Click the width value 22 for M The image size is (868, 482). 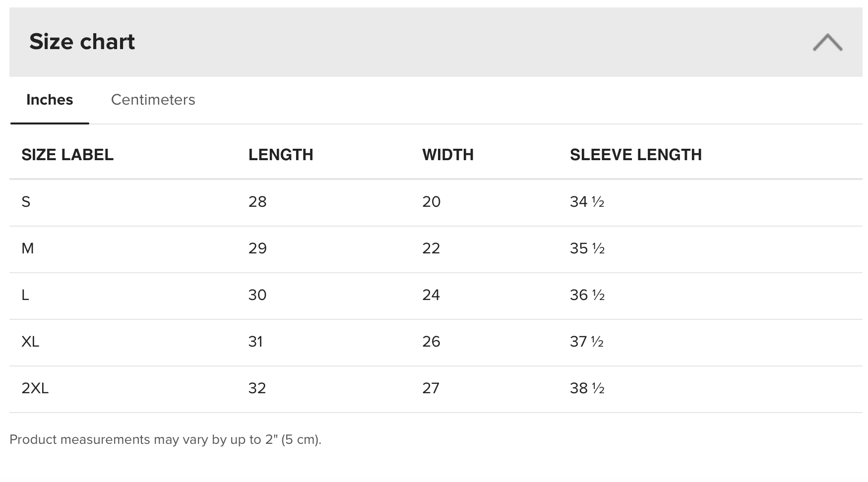(x=431, y=248)
